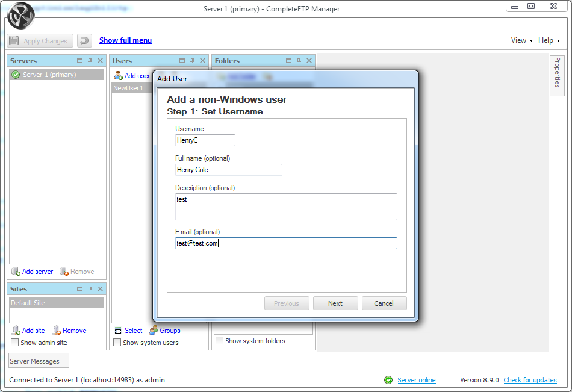Image resolution: width=572 pixels, height=392 pixels.
Task: Click the green Server online status icon
Action: tap(388, 380)
